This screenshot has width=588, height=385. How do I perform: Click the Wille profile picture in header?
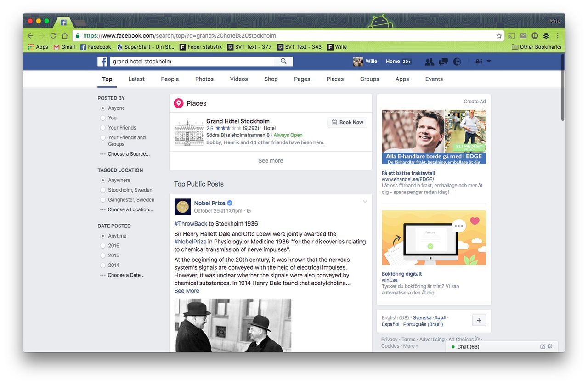point(358,62)
